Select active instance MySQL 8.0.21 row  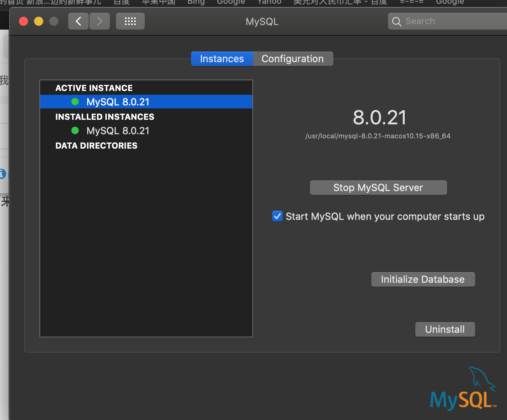[x=146, y=102]
